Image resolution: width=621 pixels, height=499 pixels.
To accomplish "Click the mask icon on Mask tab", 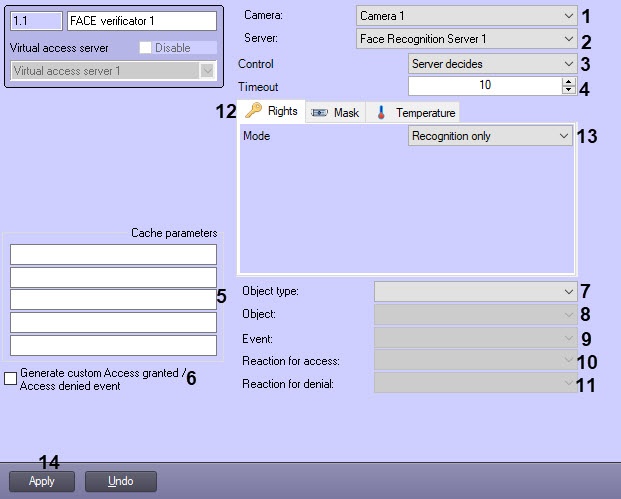I will [x=319, y=113].
